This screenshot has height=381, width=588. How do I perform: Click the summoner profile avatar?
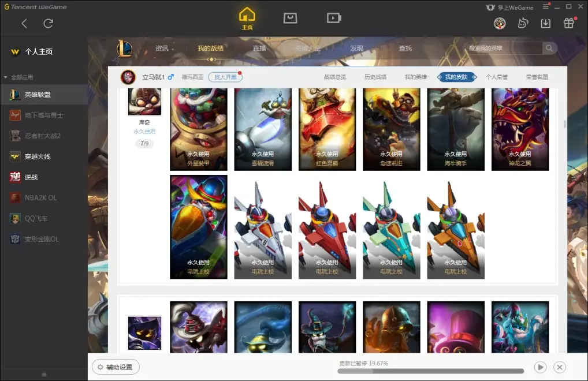pos(128,77)
